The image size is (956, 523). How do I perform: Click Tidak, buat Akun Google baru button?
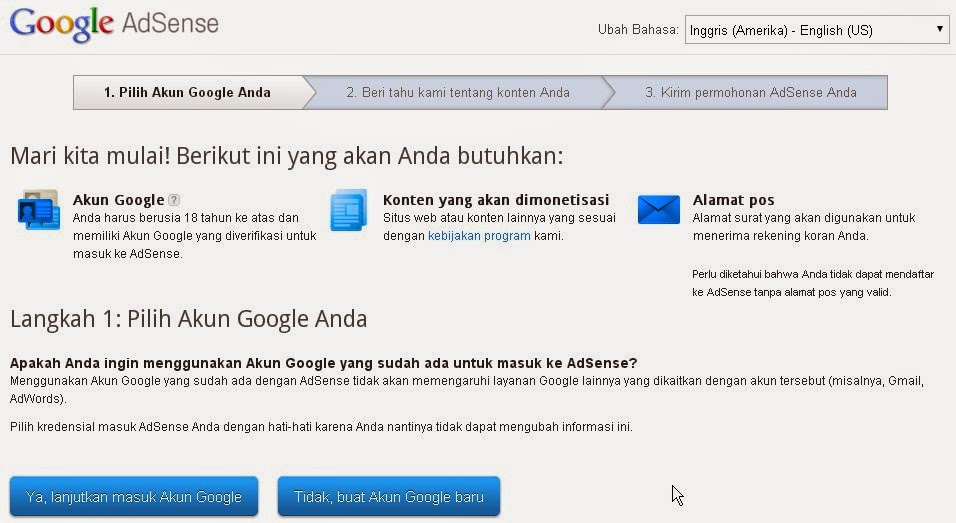[x=389, y=497]
